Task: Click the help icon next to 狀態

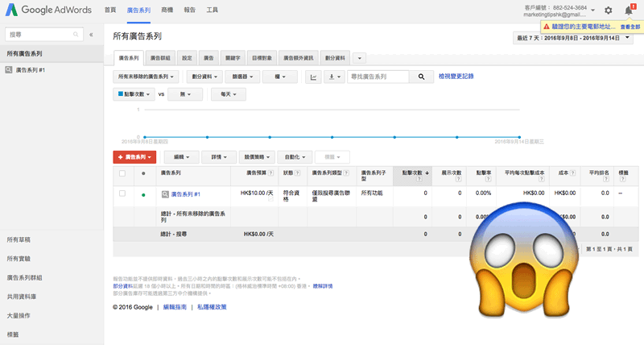Action: tap(297, 173)
